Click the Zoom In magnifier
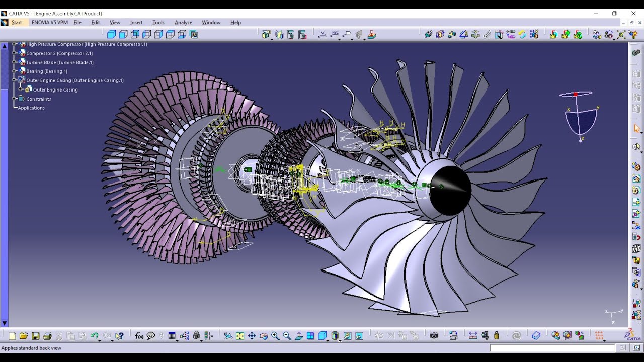 click(275, 336)
